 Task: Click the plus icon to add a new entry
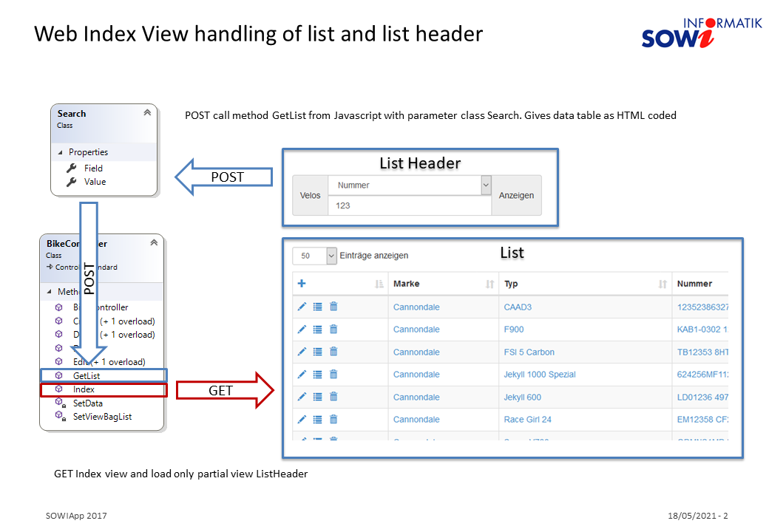[x=301, y=283]
